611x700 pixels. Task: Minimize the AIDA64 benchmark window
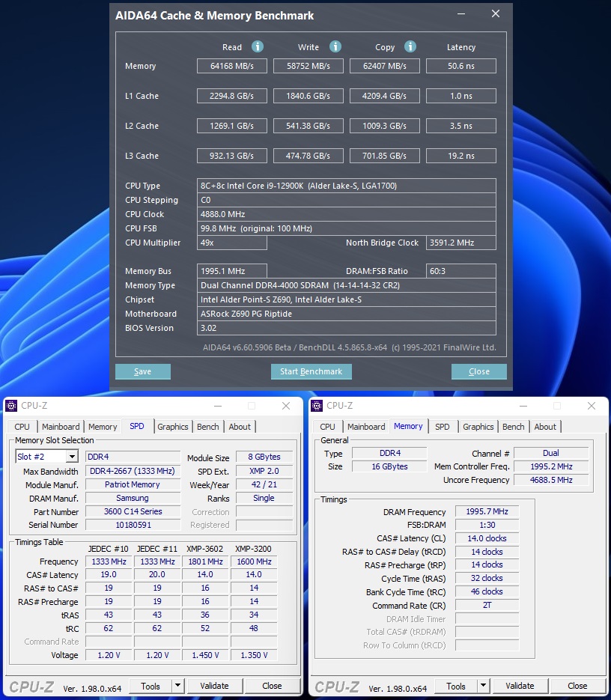(461, 13)
